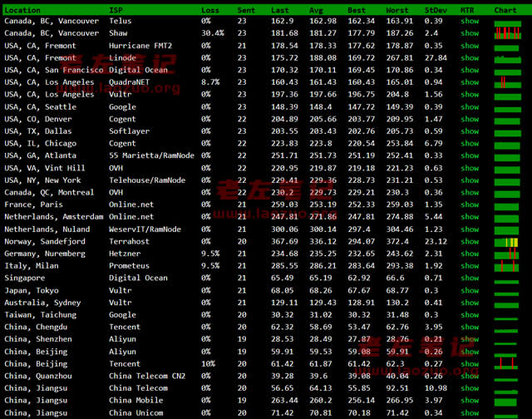Click the Linode Fremont chart graphic
This screenshot has width=532, height=419.
tap(506, 58)
